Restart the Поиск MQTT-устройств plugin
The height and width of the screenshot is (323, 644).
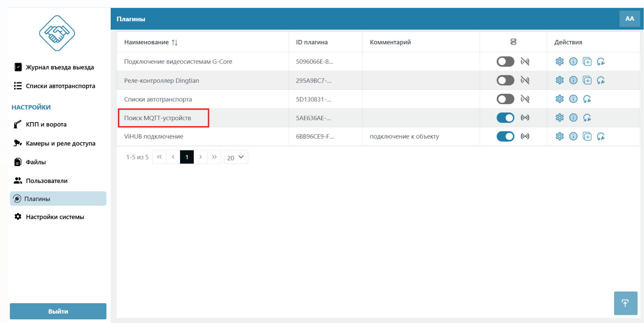(587, 118)
